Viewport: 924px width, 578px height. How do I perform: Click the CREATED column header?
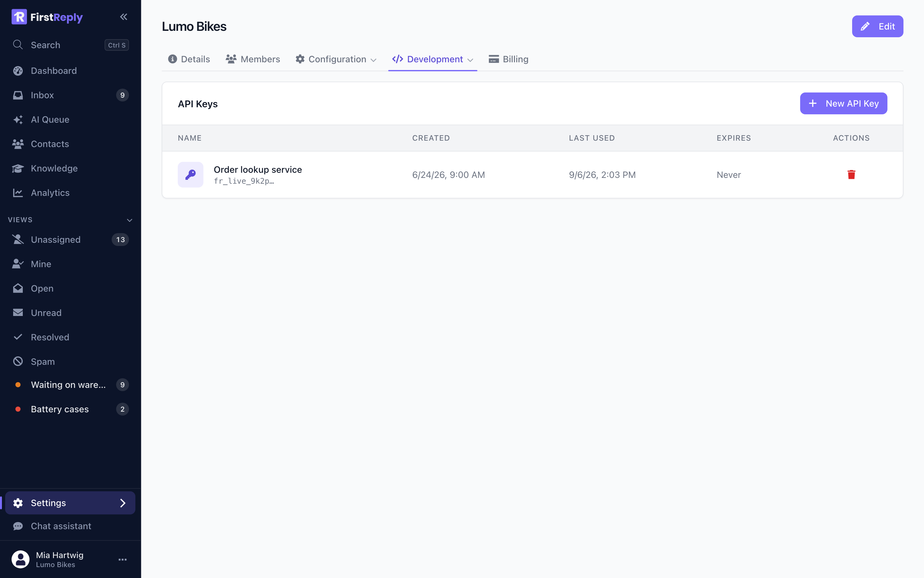click(431, 138)
